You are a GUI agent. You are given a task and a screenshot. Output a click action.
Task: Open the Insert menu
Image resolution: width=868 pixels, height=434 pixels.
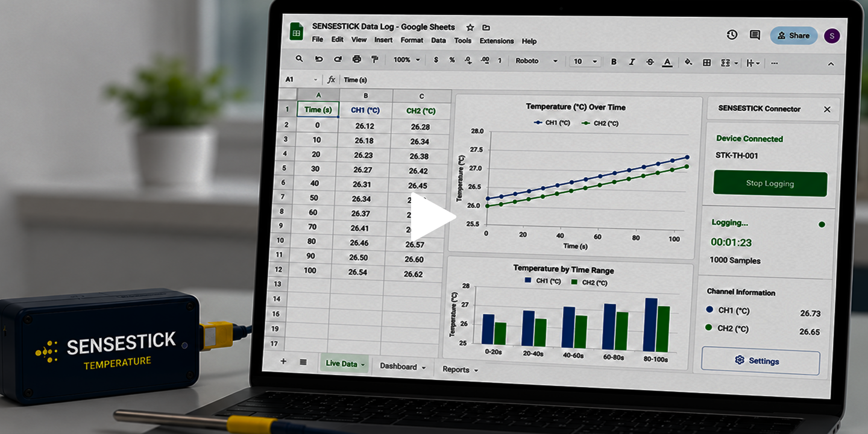click(x=383, y=40)
